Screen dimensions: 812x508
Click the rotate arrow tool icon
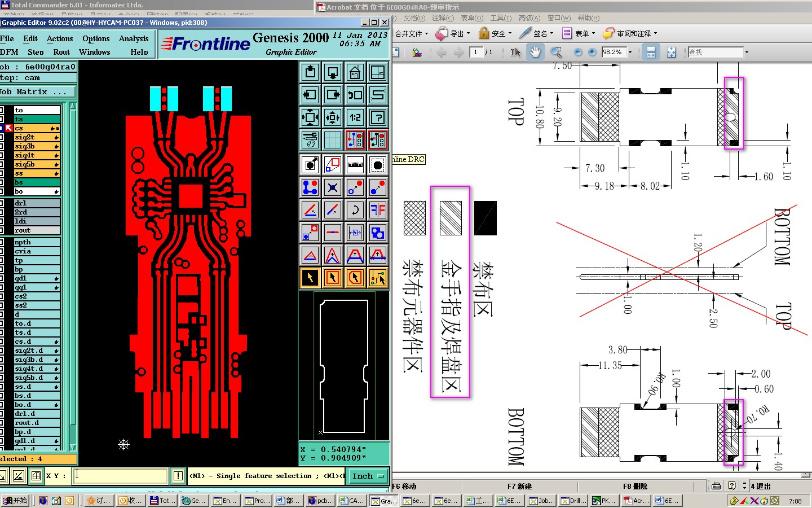355,210
